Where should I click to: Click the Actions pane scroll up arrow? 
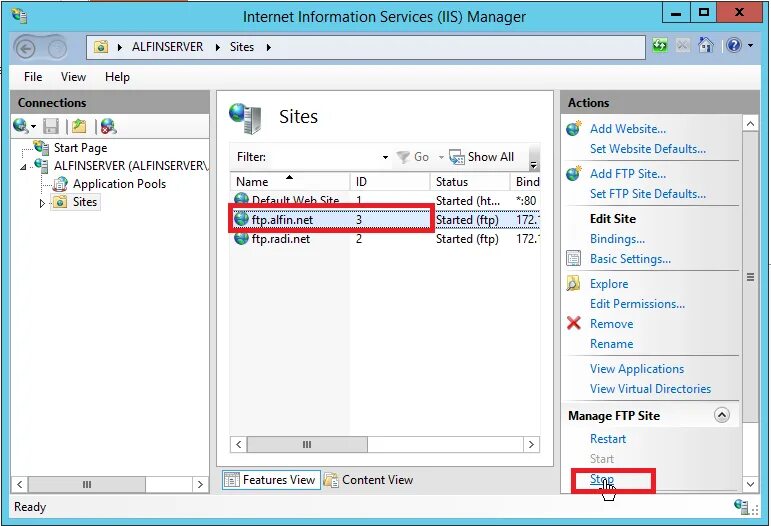coord(750,123)
